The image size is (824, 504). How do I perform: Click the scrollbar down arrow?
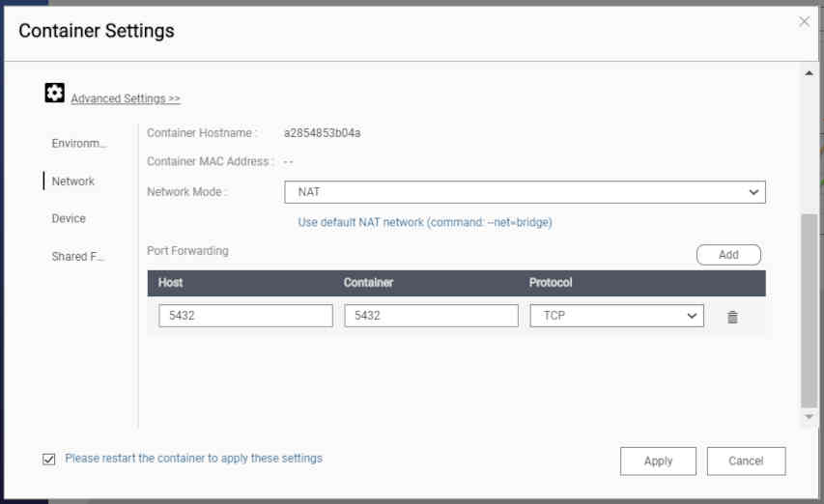[x=810, y=417]
